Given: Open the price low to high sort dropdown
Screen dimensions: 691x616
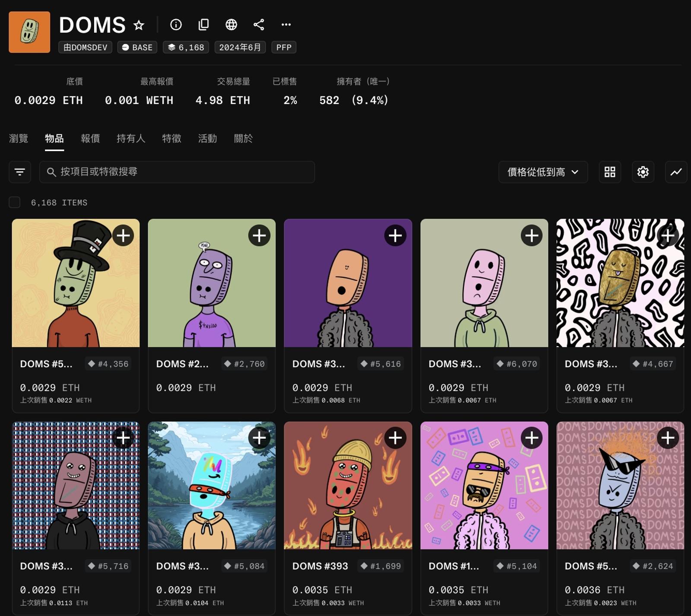Looking at the screenshot, I should 543,172.
